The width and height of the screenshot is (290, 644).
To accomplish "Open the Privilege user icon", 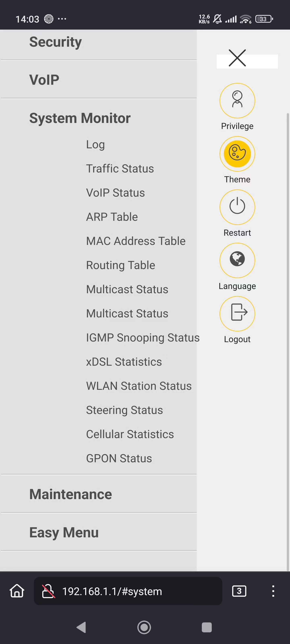I will pyautogui.click(x=237, y=100).
